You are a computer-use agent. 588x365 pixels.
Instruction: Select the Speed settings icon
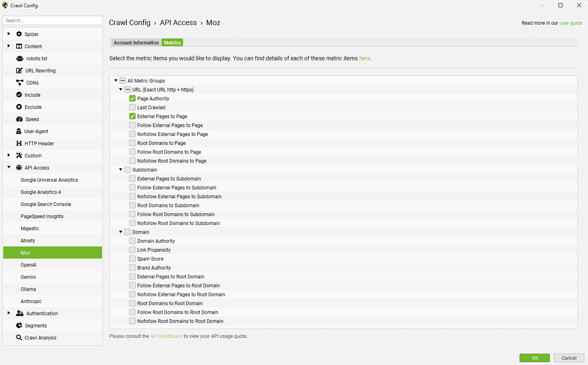[x=19, y=119]
